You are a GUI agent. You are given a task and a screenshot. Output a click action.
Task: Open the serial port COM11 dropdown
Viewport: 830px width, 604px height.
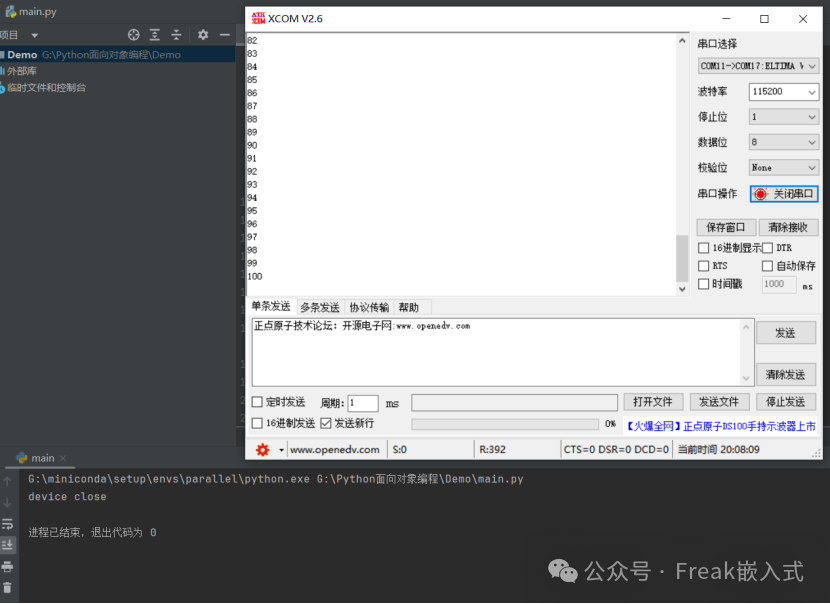(x=758, y=66)
